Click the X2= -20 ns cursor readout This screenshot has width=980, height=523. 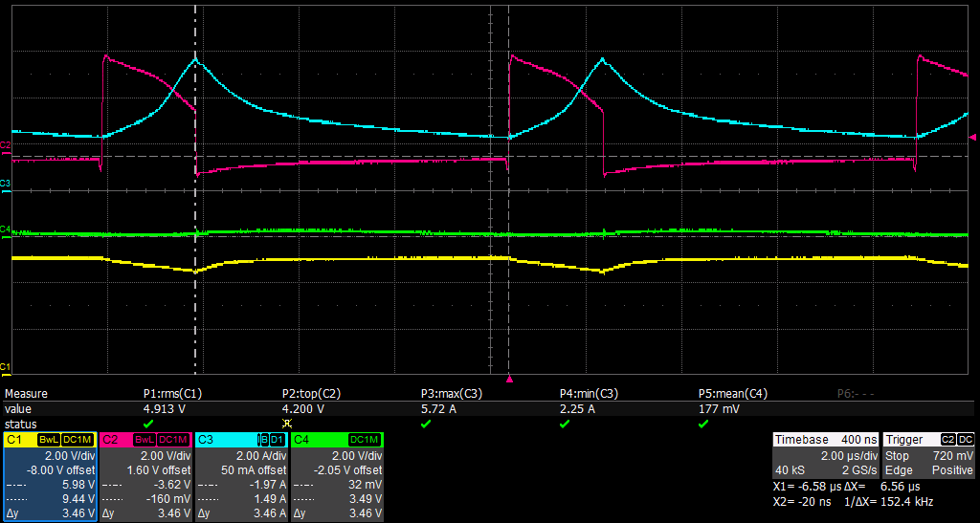[x=803, y=501]
